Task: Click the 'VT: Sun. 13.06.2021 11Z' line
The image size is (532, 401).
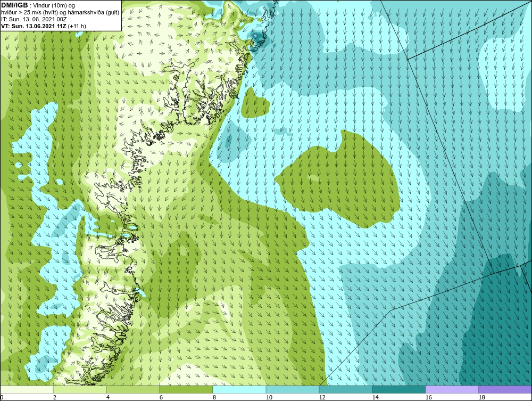Action: 34,26
